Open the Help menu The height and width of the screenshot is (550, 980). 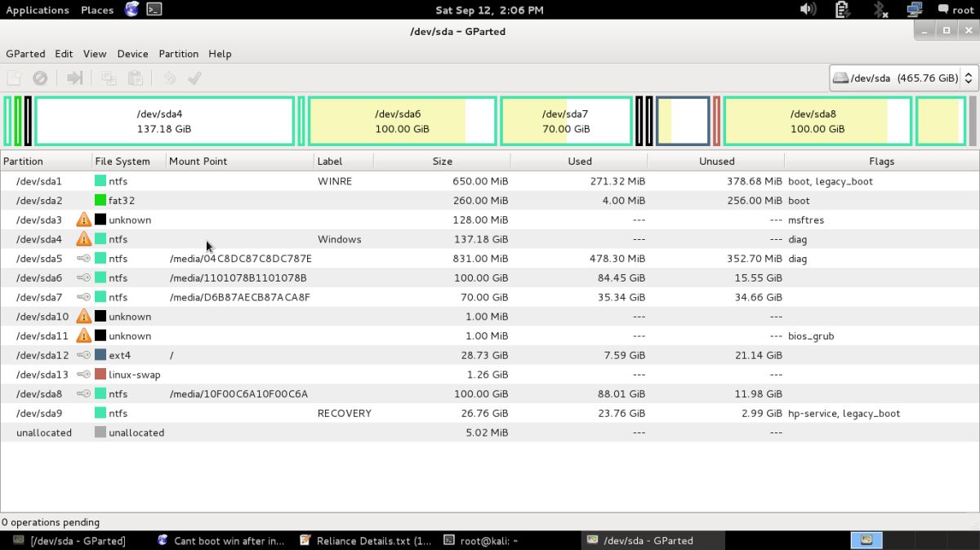pyautogui.click(x=220, y=54)
